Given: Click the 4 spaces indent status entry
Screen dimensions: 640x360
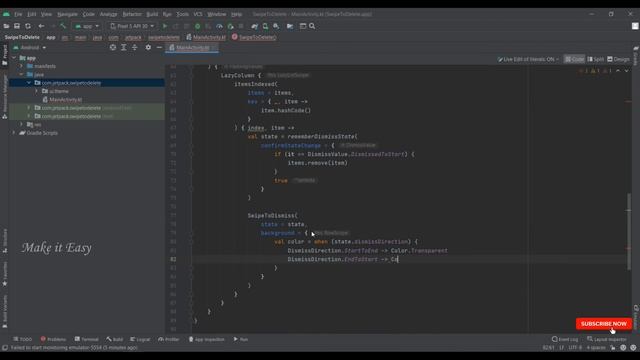Looking at the screenshot, I should click(596, 348).
